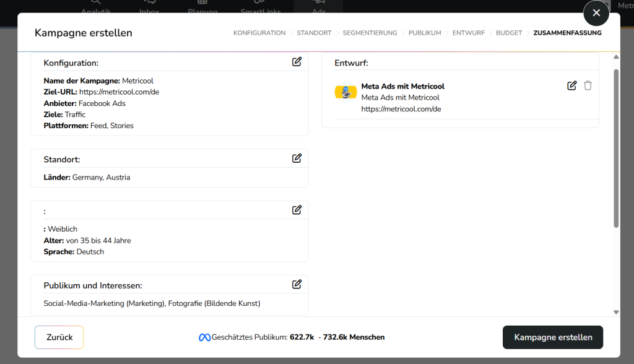Go to the Entwurf step

(469, 33)
